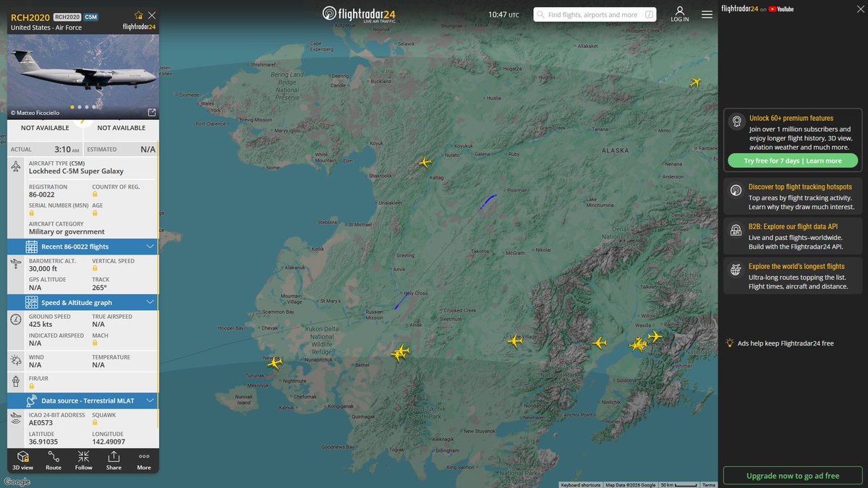Click the lock under Squawk
This screenshot has width=868, height=488.
(95, 423)
